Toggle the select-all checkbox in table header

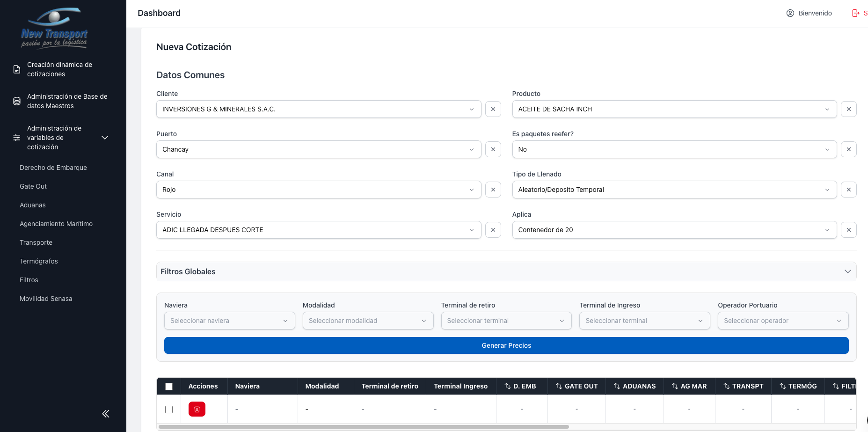click(169, 386)
